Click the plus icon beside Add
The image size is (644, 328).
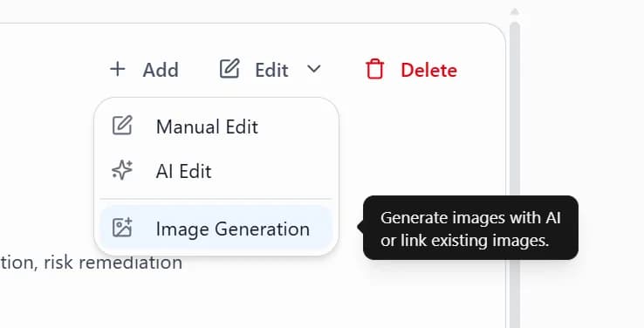pyautogui.click(x=118, y=69)
